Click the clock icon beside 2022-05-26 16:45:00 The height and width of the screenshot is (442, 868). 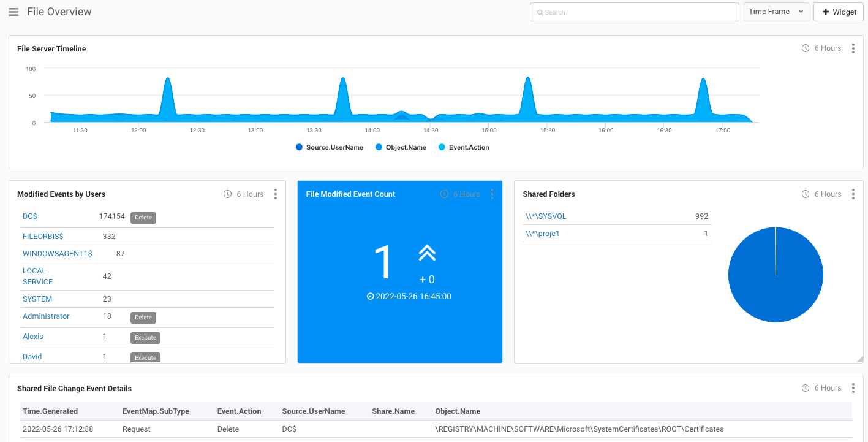[370, 297]
